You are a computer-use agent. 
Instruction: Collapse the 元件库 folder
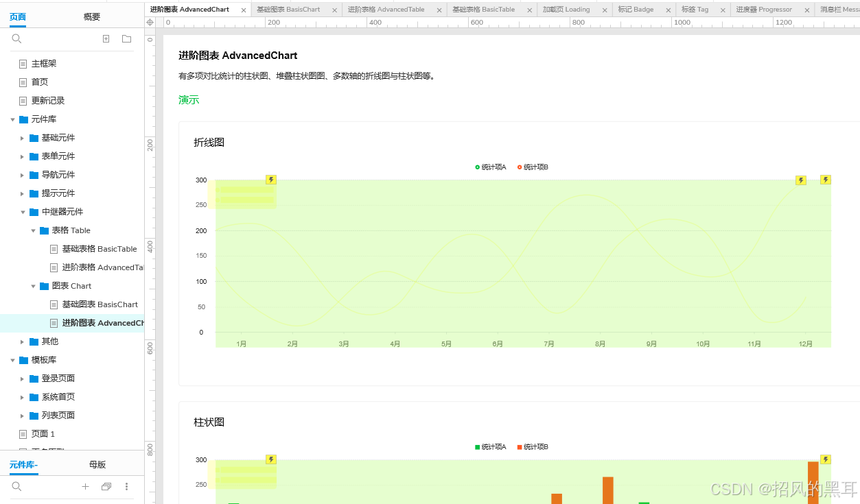coord(12,119)
